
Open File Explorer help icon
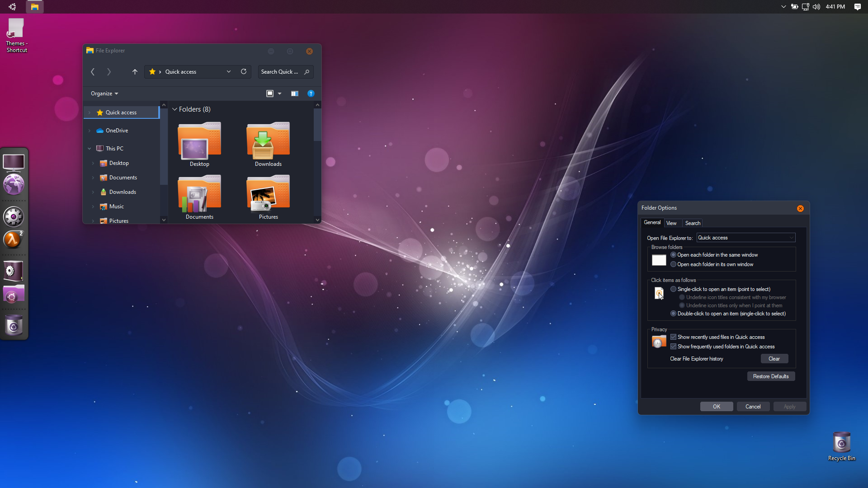[x=311, y=94]
